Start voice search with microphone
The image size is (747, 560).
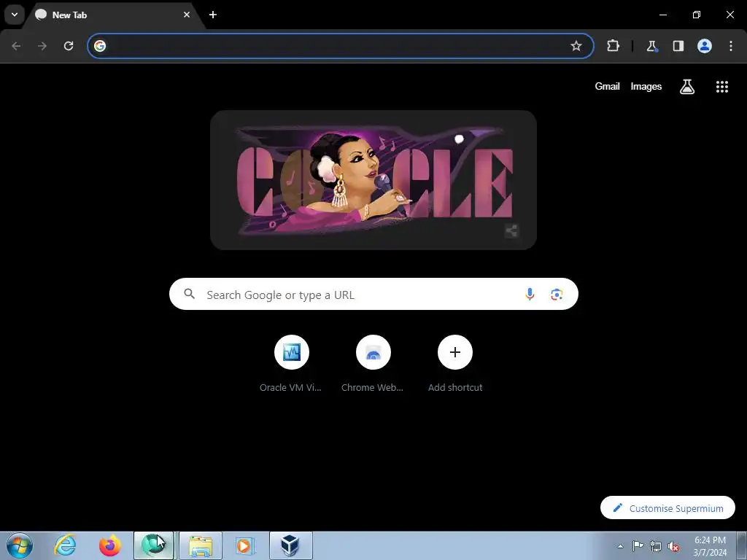530,295
